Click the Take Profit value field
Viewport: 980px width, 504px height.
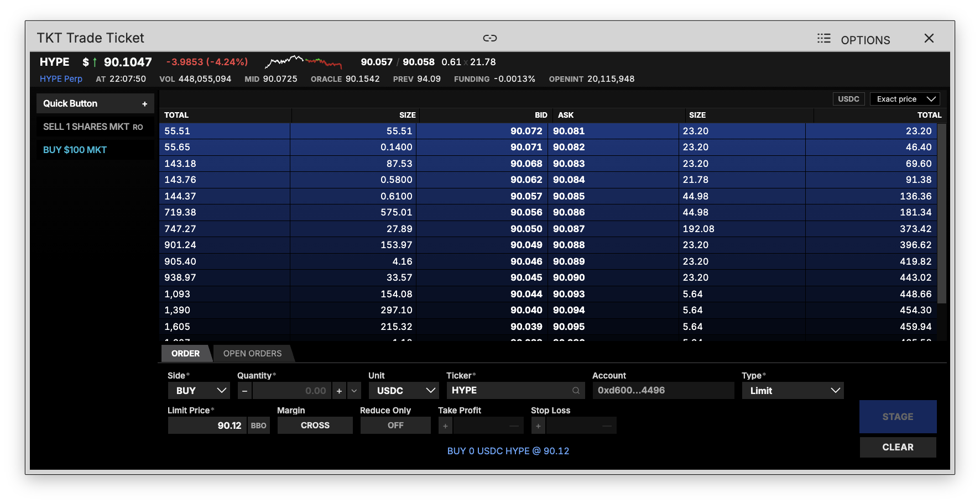(488, 426)
